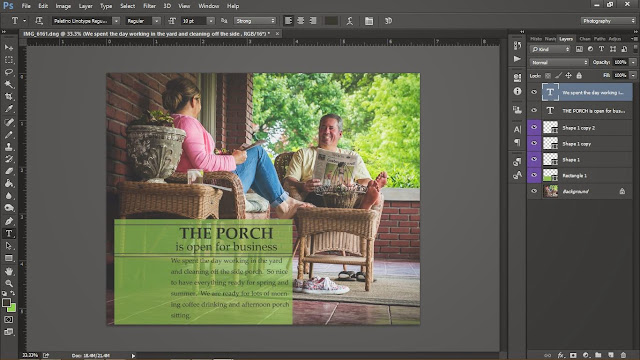The width and height of the screenshot is (640, 360).
Task: Open the layer filter Kind dropdown
Action: point(550,49)
